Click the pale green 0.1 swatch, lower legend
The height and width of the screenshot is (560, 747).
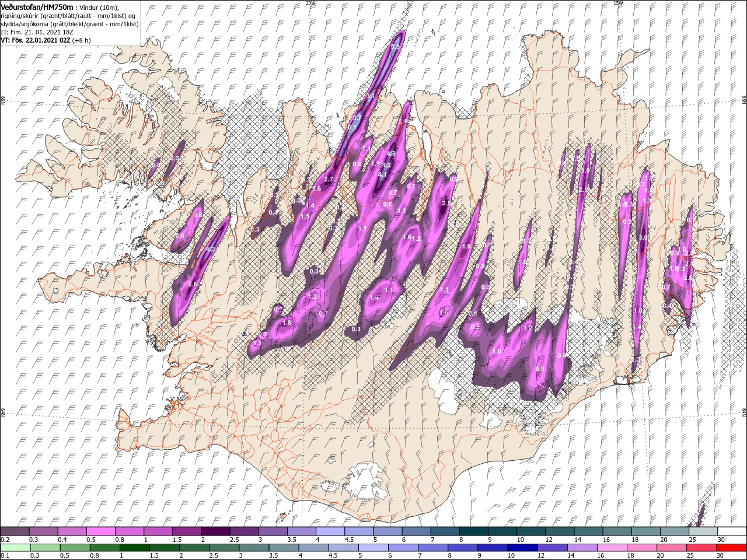(15, 548)
